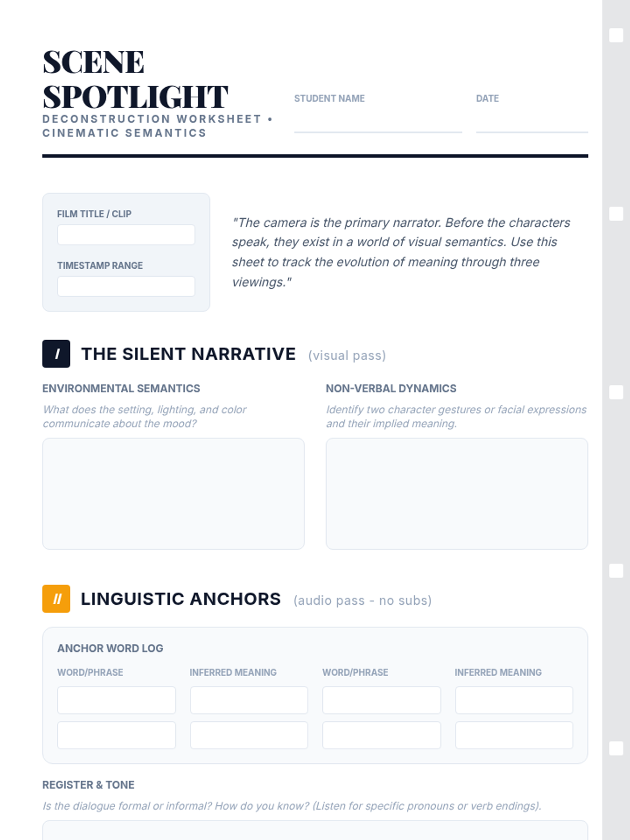The image size is (630, 840).
Task: Click the third film-strip sprocket square
Action: point(616,392)
